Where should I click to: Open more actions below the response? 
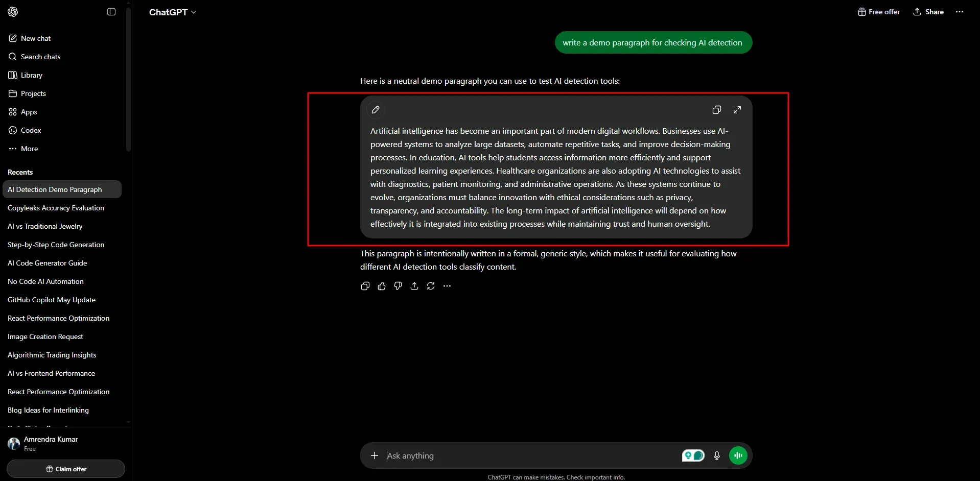447,286
